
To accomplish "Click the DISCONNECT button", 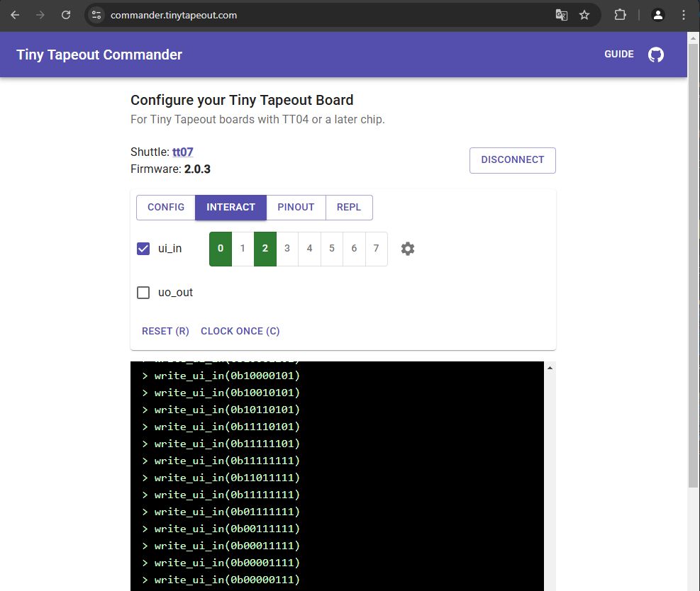I will click(512, 160).
